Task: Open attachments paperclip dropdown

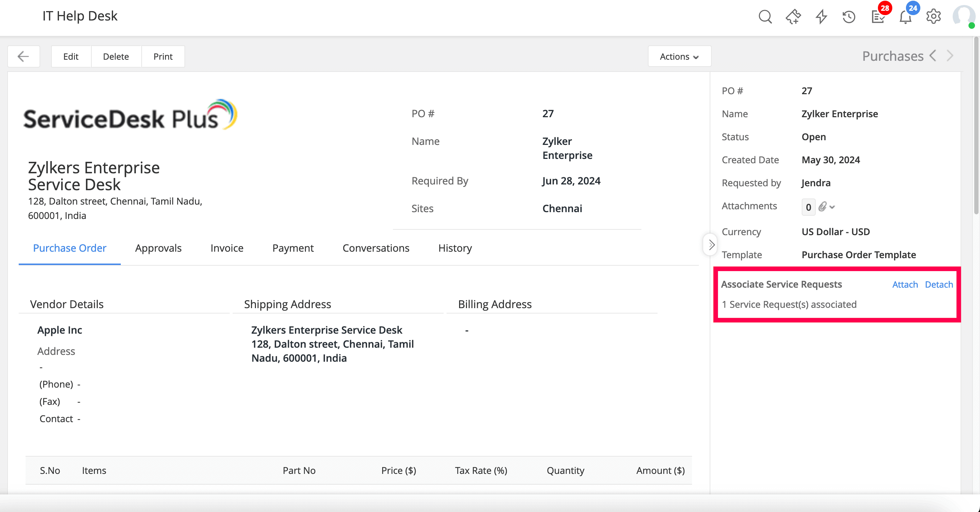Action: pos(827,206)
